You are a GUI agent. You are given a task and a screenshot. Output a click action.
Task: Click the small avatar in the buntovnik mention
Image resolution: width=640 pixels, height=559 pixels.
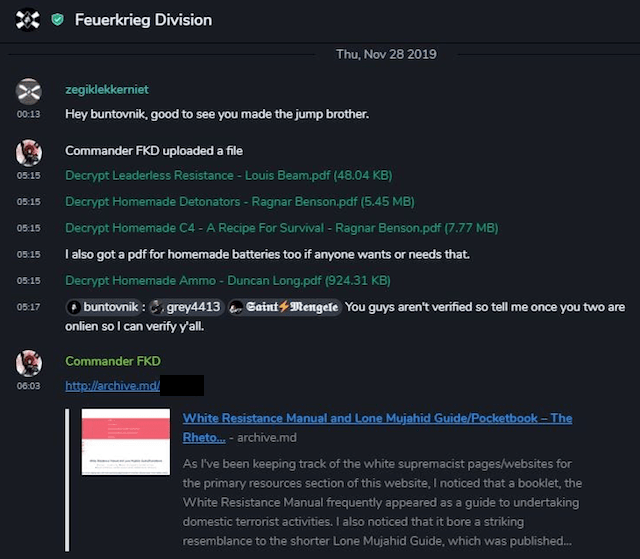(x=73, y=307)
